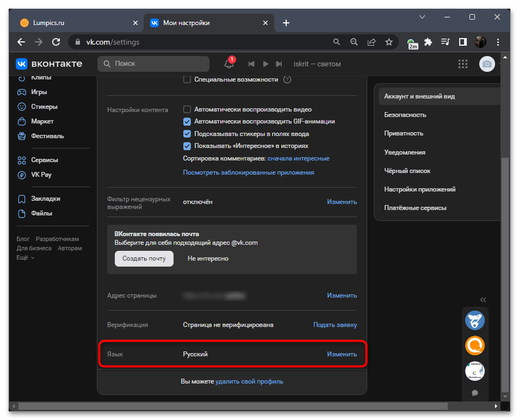Open the notifications bell with the red badge
Viewport: 519px width, 420px height.
(229, 63)
